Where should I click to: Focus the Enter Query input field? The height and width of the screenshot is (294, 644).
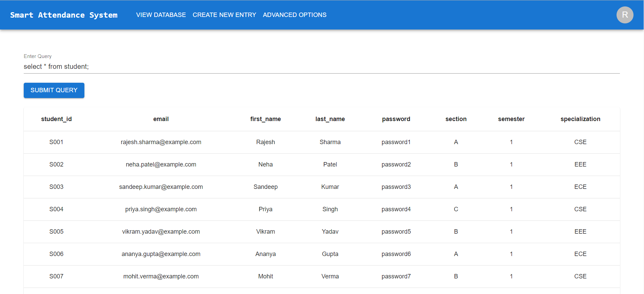(322, 66)
